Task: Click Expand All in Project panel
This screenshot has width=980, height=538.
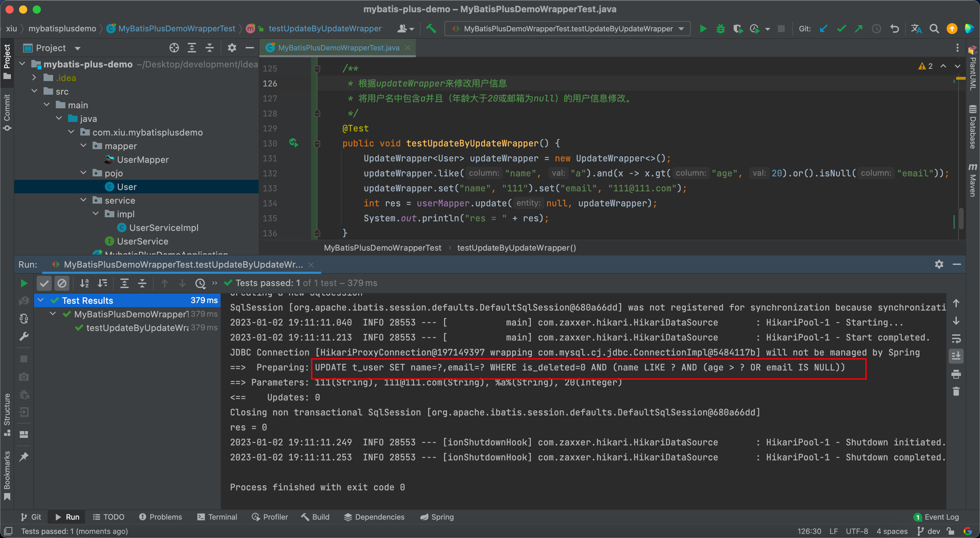Action: (x=192, y=48)
